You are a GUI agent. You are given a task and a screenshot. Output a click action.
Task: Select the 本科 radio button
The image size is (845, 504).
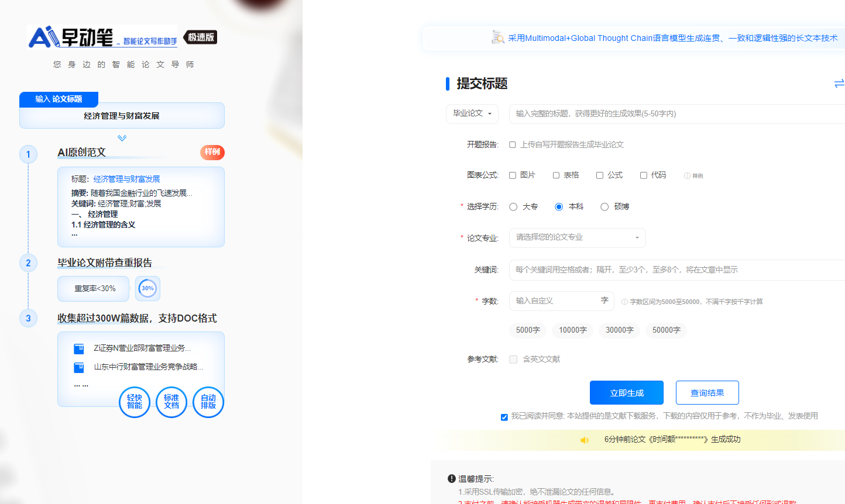[x=559, y=206]
